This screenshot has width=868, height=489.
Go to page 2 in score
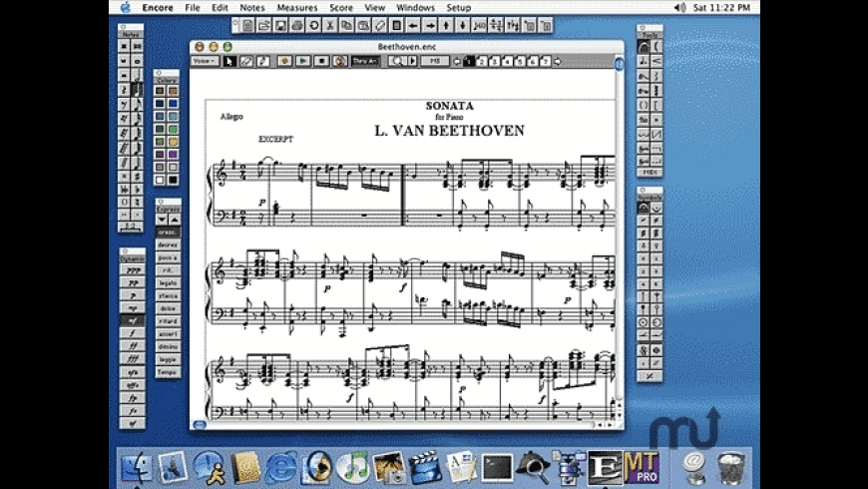482,62
